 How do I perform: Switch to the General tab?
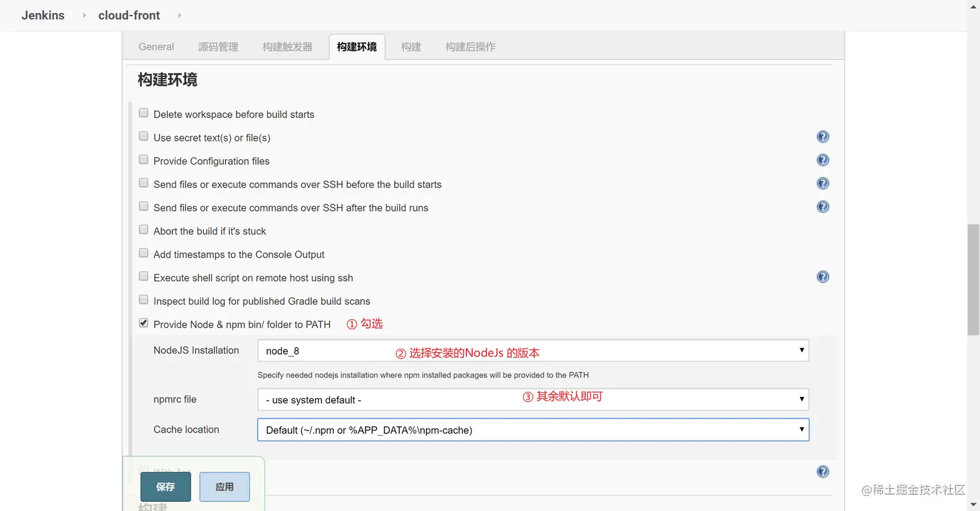click(156, 47)
